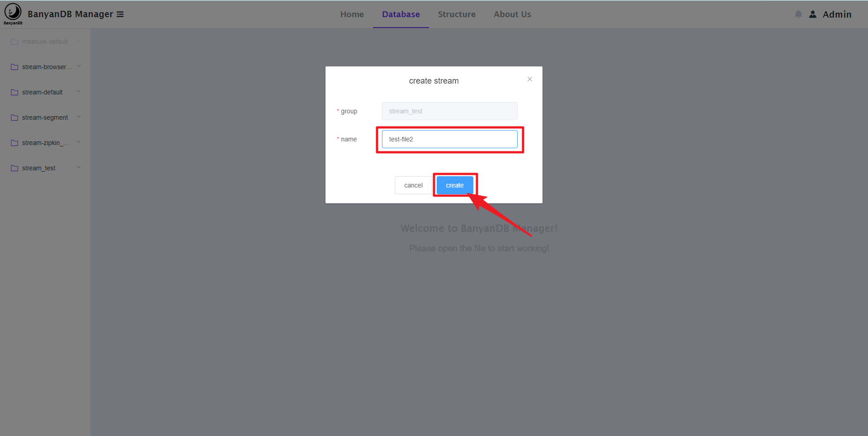868x436 pixels.
Task: Select the measure-default tree label
Action: coord(45,42)
